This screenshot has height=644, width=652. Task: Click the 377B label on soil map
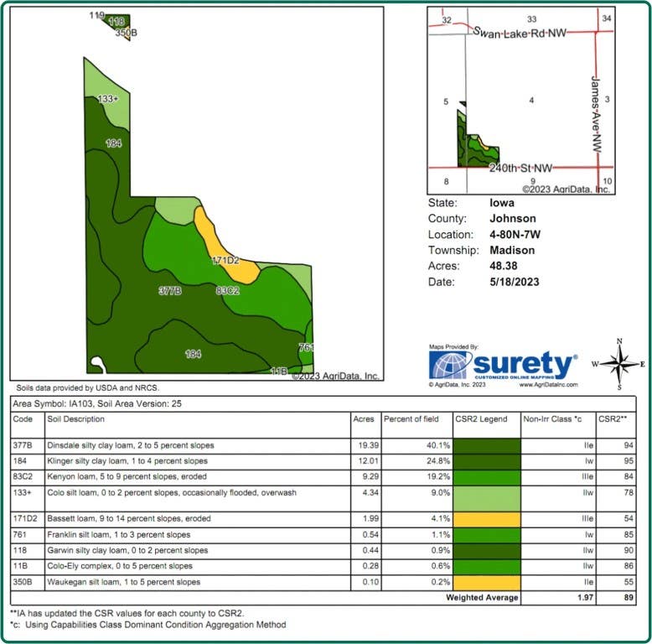click(170, 290)
